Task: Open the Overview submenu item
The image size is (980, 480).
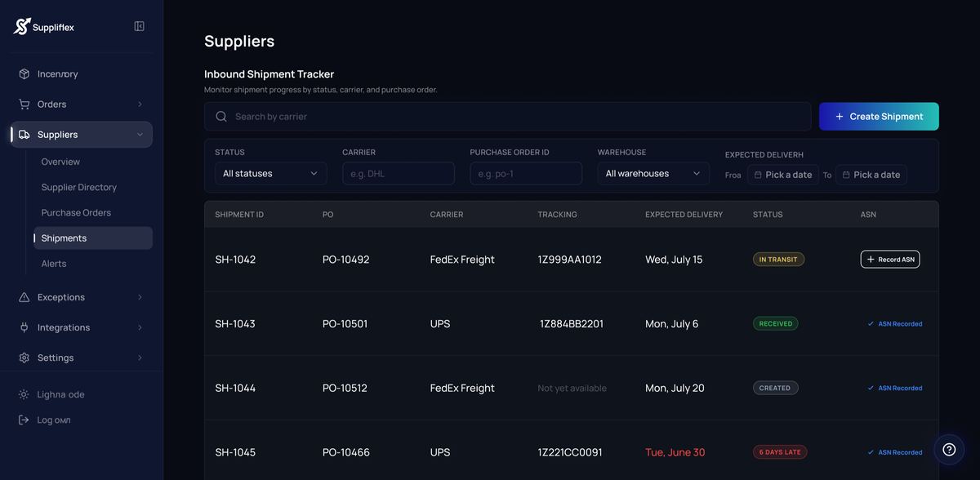Action: click(60, 162)
